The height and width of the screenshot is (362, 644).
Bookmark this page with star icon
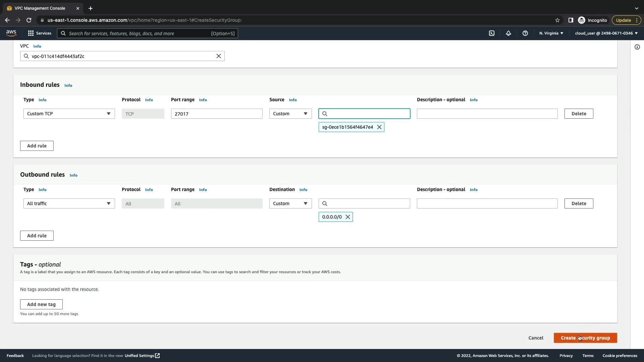pos(557,20)
